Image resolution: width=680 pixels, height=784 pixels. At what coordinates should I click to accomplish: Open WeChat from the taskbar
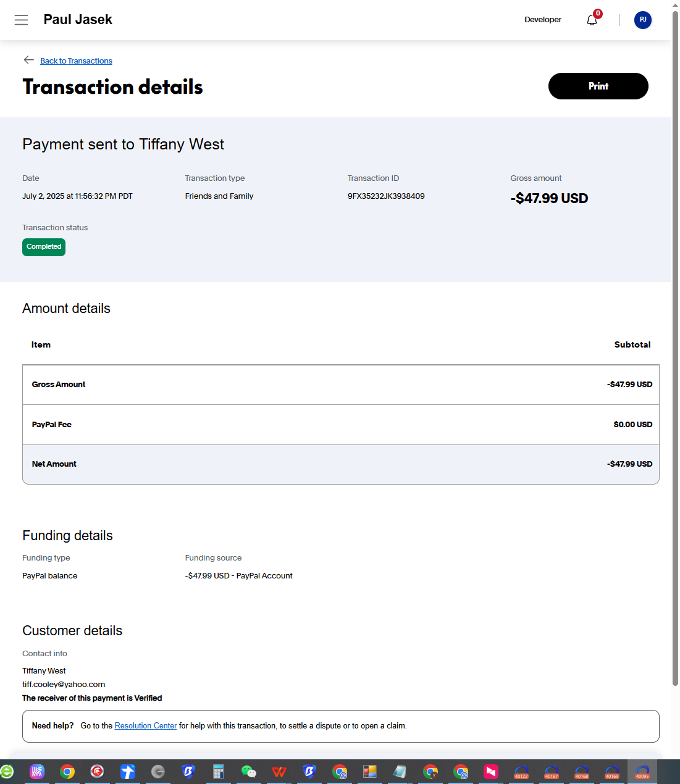coord(248,772)
